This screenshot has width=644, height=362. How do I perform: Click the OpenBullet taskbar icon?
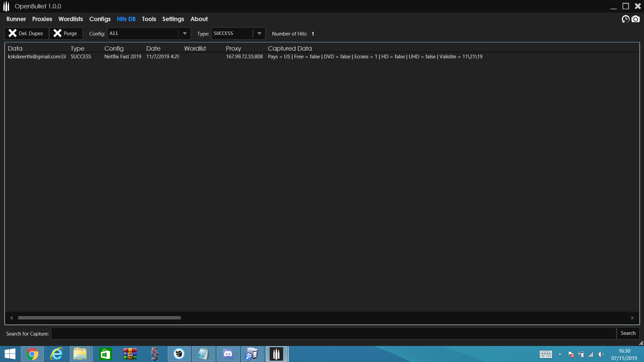click(x=276, y=354)
